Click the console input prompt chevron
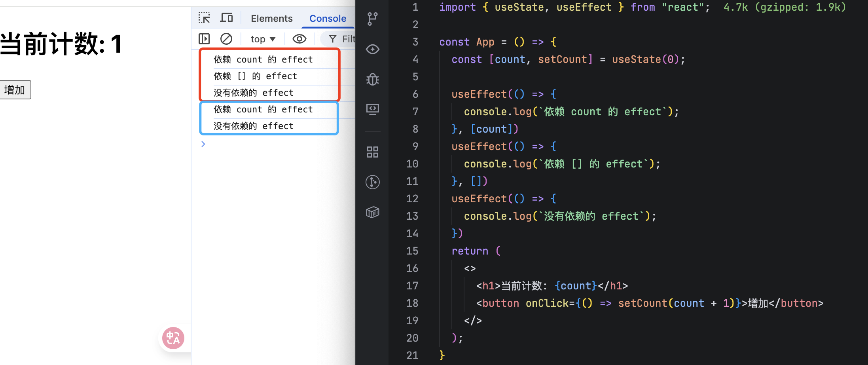Screen dimensions: 868x365 click(203, 144)
